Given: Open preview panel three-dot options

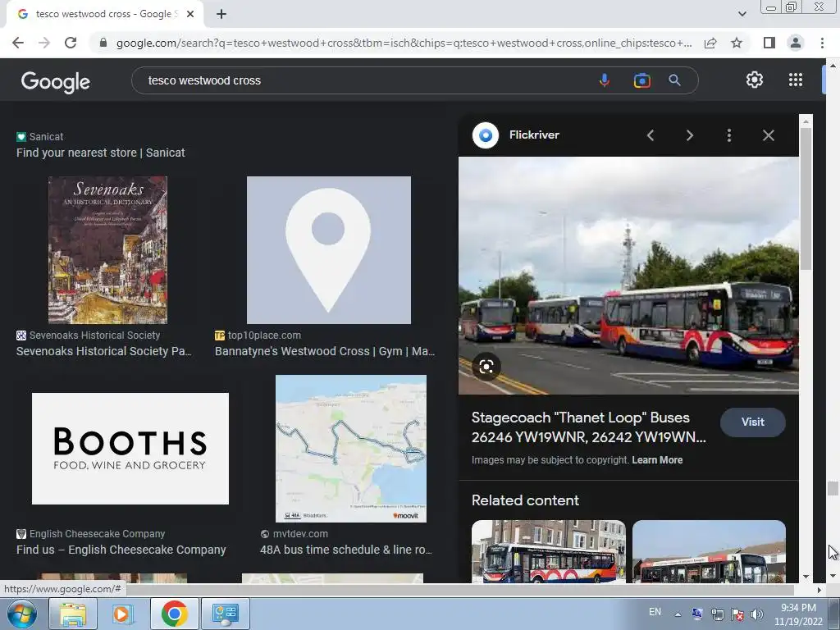Looking at the screenshot, I should coord(729,135).
